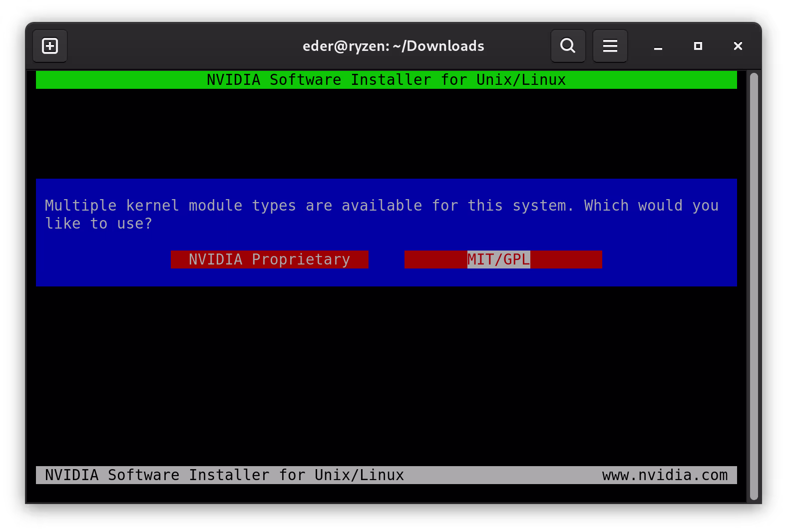Open the terminal search magnifier icon

point(568,46)
